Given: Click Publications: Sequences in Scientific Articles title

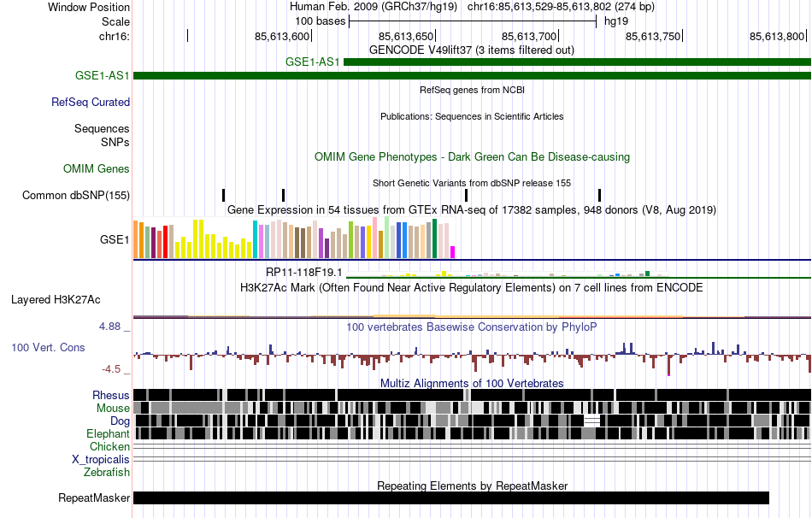Looking at the screenshot, I should [472, 116].
